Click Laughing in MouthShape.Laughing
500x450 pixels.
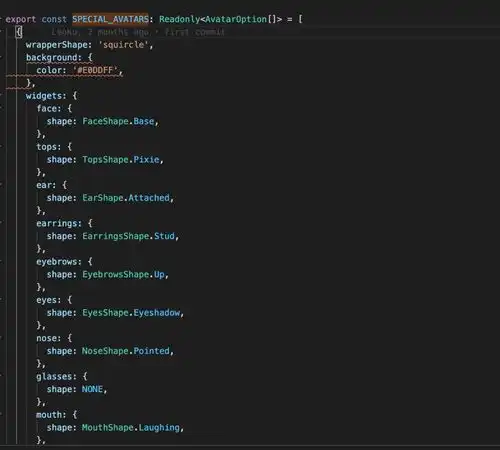pos(159,427)
